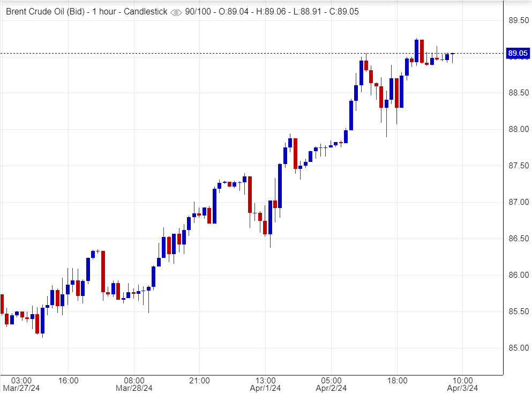The image size is (532, 393).
Task: Click the 85.50 price axis label
Action: (x=519, y=312)
